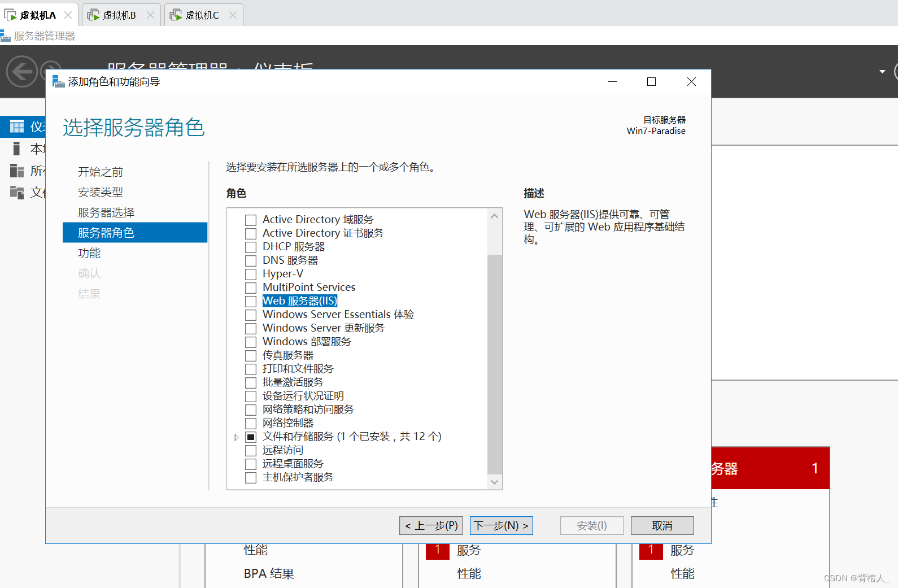Click BPA 结果 in dashboard tile
The width and height of the screenshot is (898, 588).
[269, 573]
